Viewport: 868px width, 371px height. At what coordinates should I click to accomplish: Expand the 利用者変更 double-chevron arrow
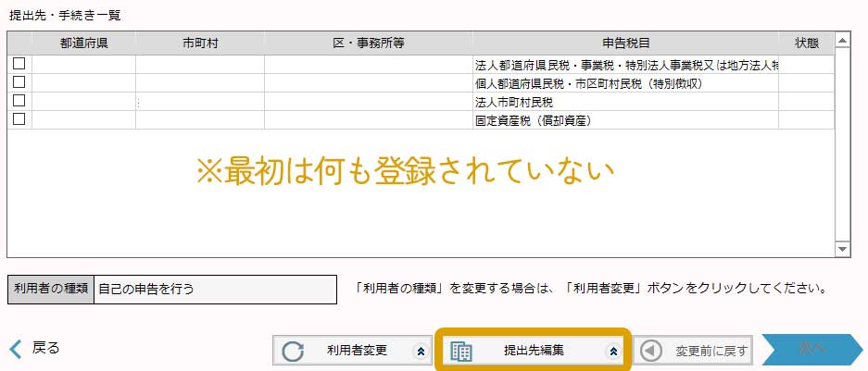(x=421, y=352)
